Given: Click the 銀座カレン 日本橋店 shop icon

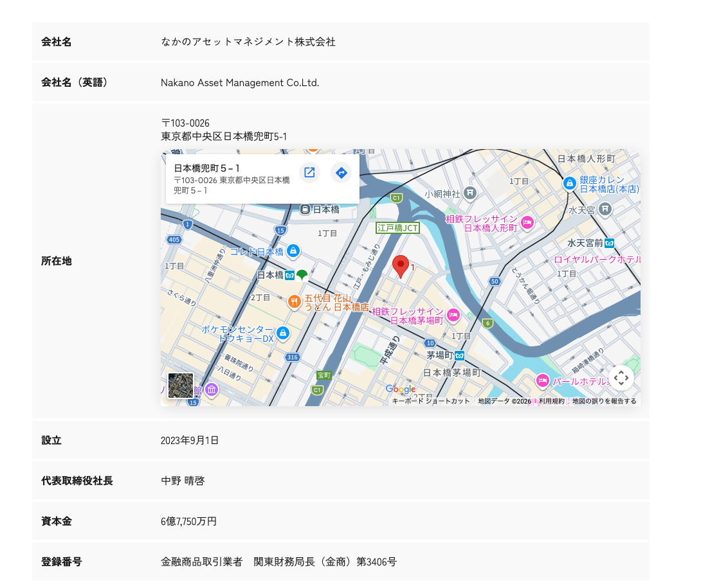Looking at the screenshot, I should pyautogui.click(x=570, y=183).
